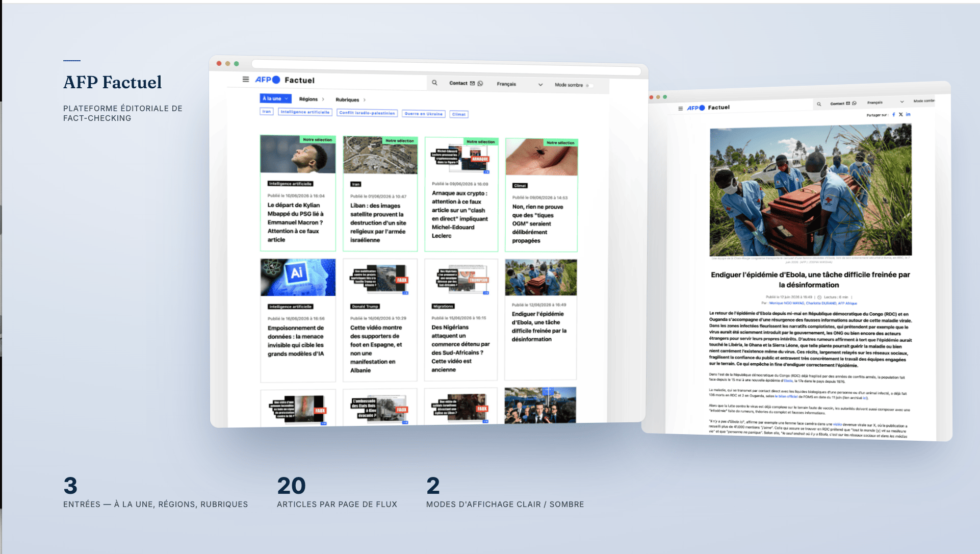
Task: Click Contact link in left window
Action: click(458, 83)
